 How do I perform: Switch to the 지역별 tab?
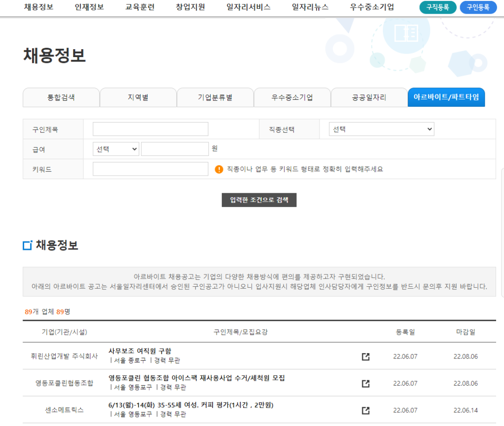coord(138,97)
